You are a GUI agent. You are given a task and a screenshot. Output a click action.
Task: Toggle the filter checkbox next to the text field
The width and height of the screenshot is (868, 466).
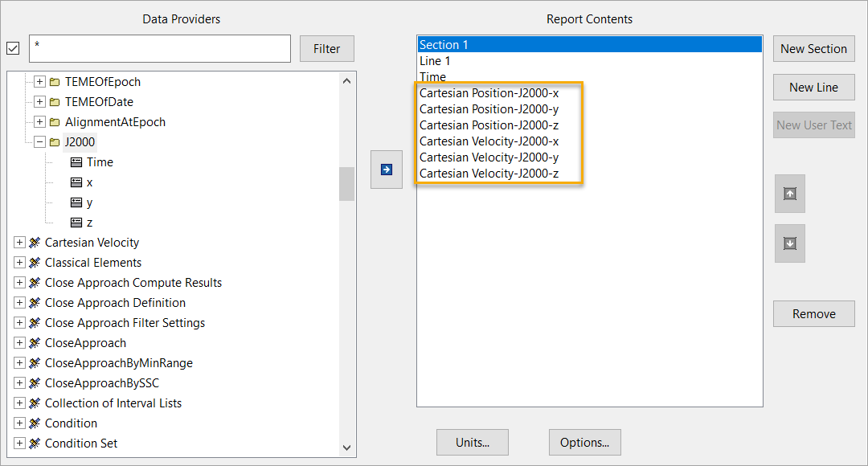click(14, 48)
